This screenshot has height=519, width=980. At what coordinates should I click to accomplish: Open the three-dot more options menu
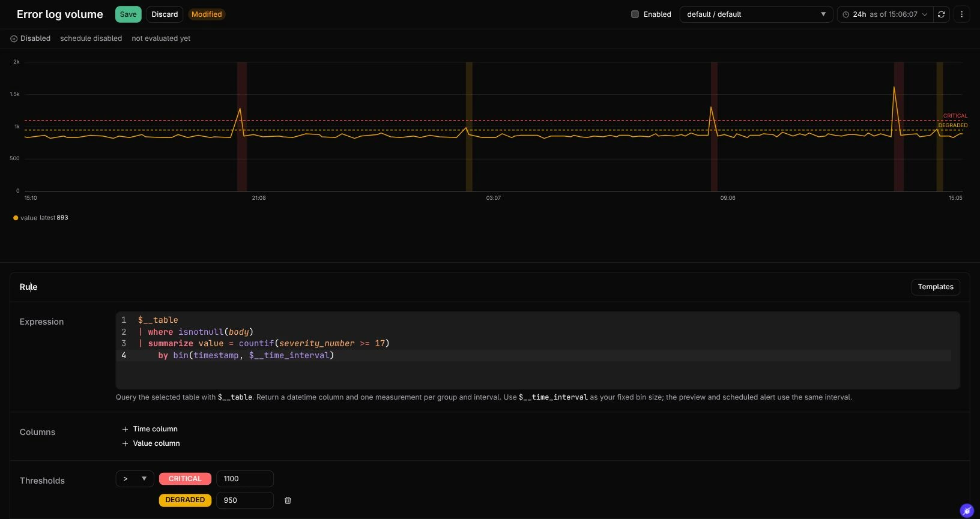coord(961,14)
